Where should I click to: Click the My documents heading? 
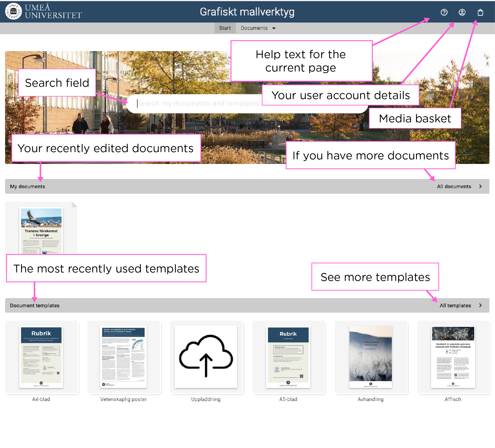28,186
